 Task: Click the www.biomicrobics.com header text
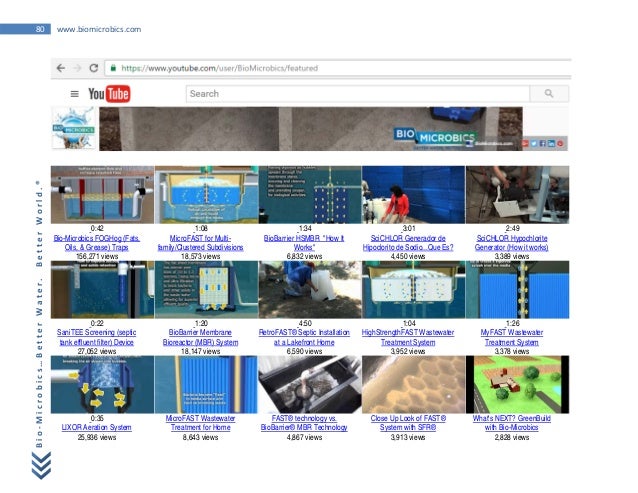tap(99, 29)
